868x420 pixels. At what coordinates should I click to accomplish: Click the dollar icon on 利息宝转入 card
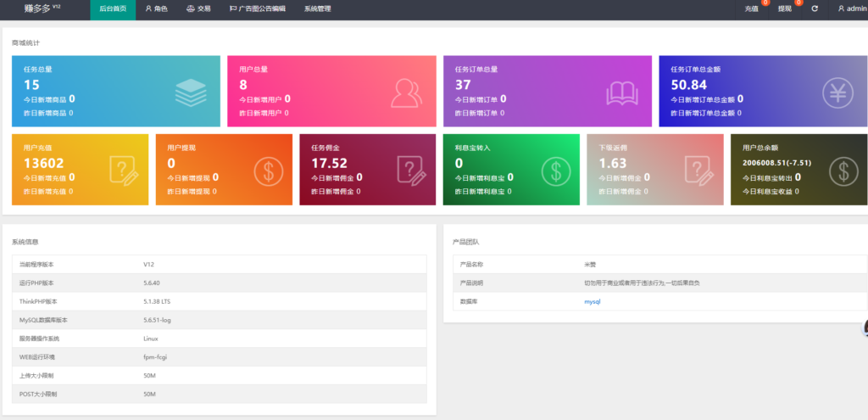[x=555, y=171]
